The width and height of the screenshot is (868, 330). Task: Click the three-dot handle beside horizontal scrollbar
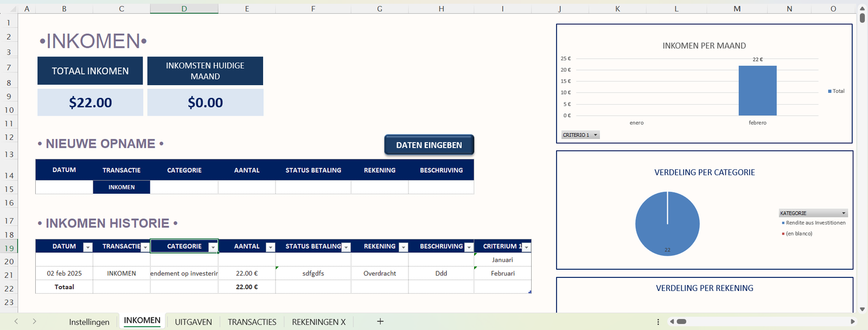pos(658,322)
